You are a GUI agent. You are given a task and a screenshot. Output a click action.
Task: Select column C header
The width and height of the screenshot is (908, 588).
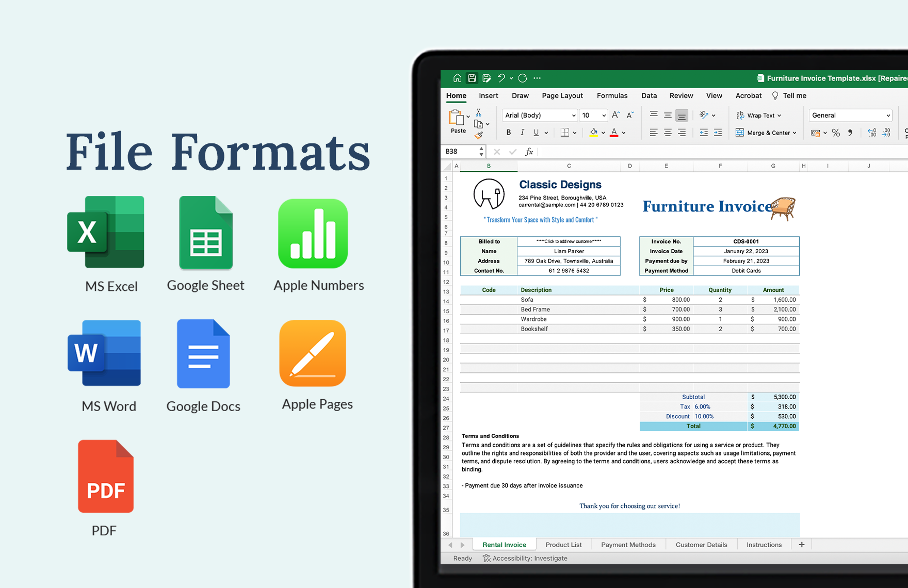569,166
